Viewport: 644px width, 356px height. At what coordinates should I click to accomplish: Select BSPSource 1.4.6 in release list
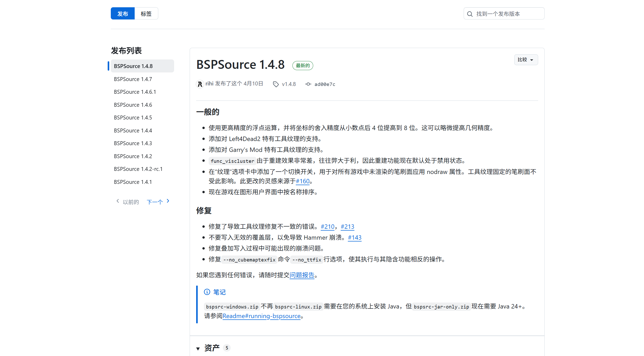click(142, 105)
